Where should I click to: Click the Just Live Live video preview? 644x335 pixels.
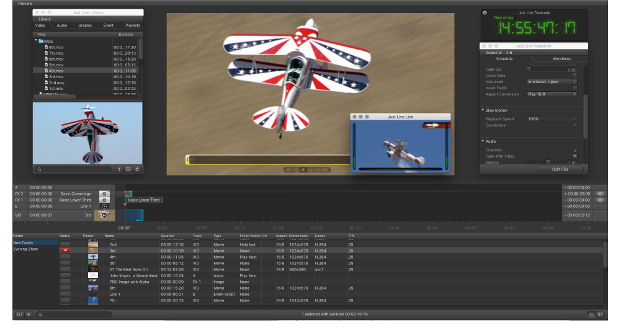400,146
